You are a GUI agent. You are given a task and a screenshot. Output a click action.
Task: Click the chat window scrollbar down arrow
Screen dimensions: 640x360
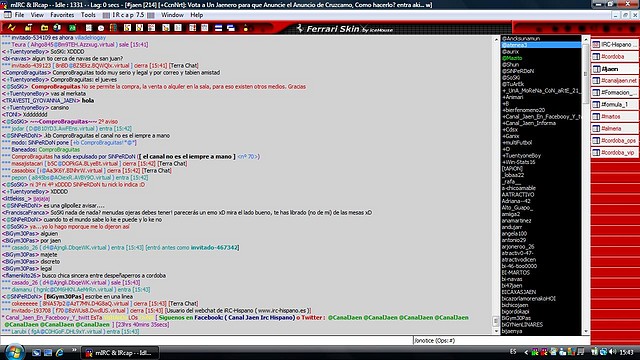coord(496,331)
